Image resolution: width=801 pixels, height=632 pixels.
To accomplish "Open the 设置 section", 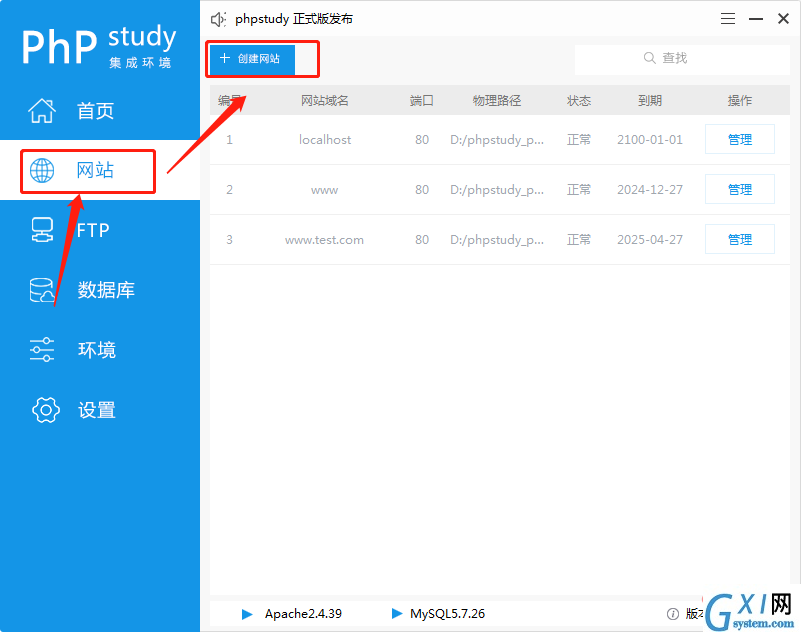I will (x=97, y=410).
